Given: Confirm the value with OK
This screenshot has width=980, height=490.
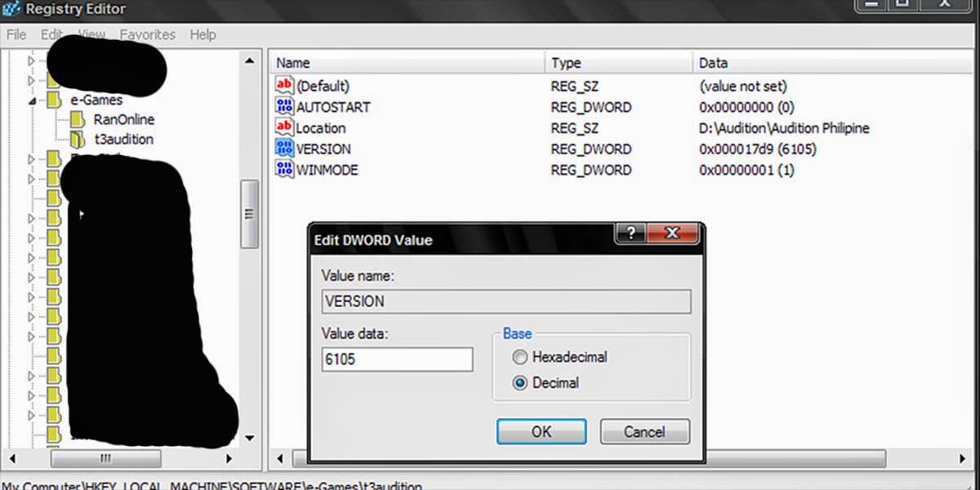Looking at the screenshot, I should pyautogui.click(x=541, y=432).
